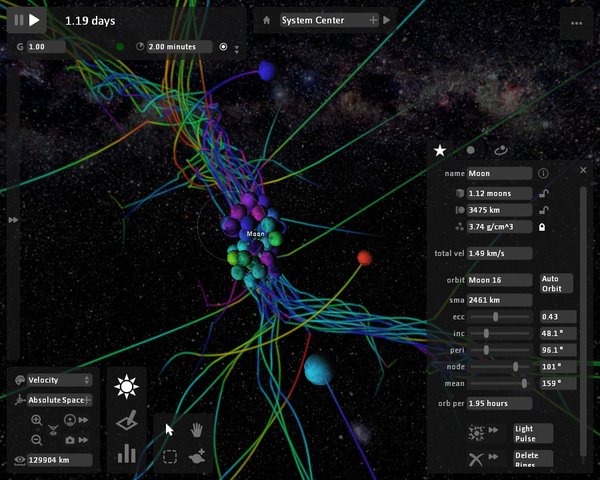Toggle the target circle icon by time step
The width and height of the screenshot is (600, 480).
pyautogui.click(x=223, y=47)
